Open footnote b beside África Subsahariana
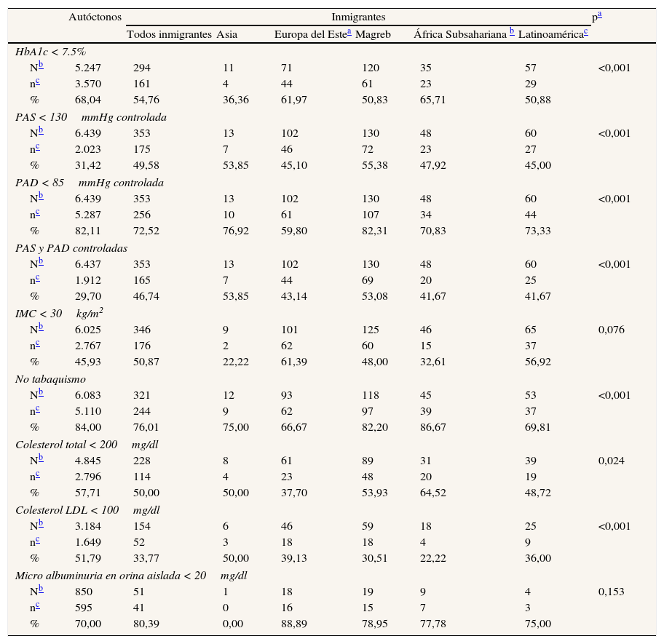 [x=512, y=32]
